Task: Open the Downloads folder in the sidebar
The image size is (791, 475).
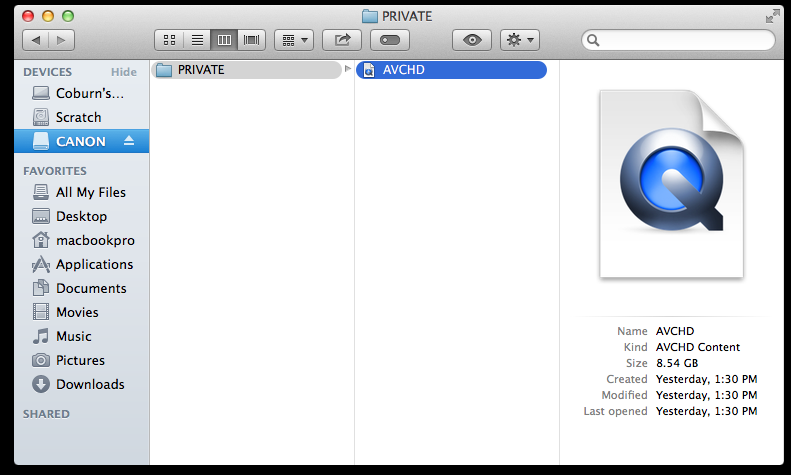Action: [90, 384]
